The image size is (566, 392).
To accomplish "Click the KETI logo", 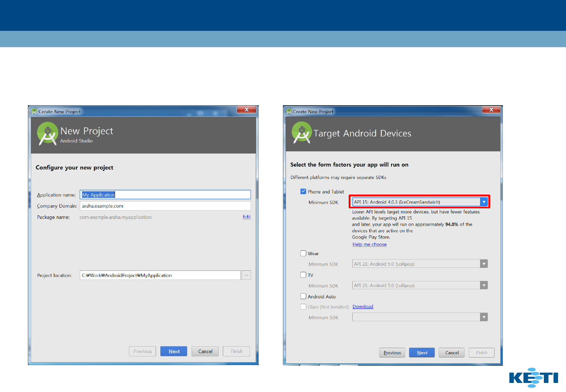I will 534,378.
